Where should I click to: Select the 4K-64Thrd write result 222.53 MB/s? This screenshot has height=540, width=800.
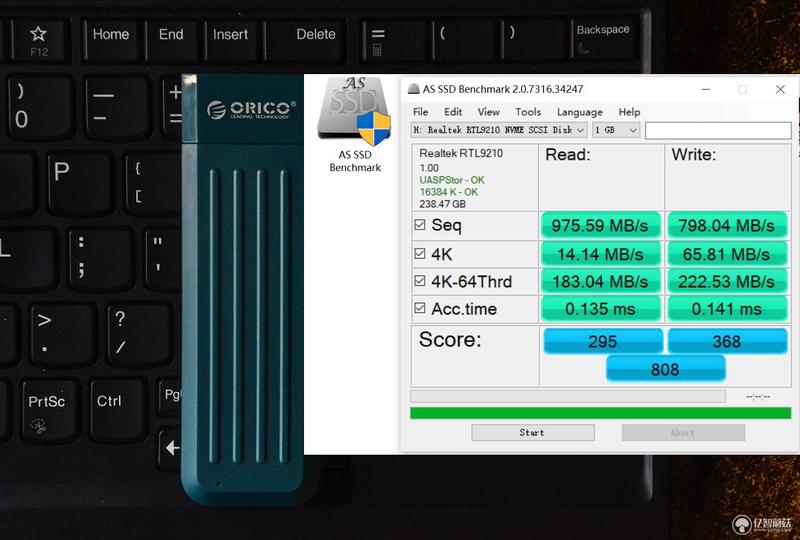click(727, 281)
